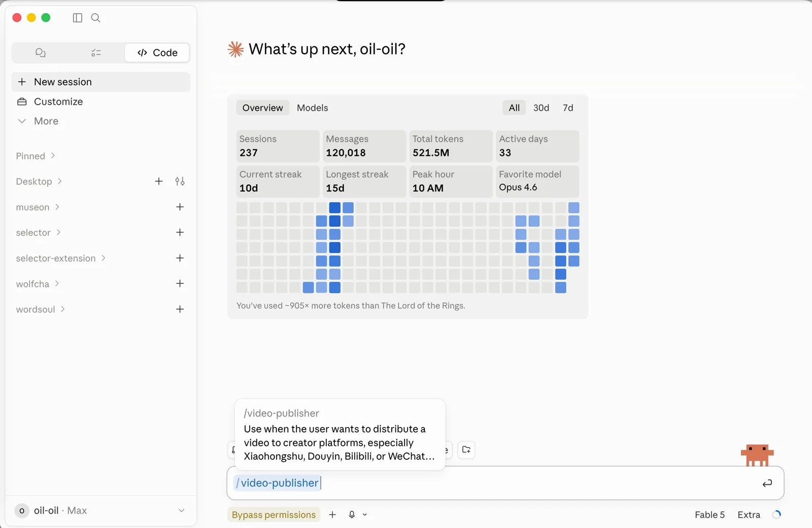Open the Desktop filter sliders icon
Image resolution: width=812 pixels, height=528 pixels.
180,181
